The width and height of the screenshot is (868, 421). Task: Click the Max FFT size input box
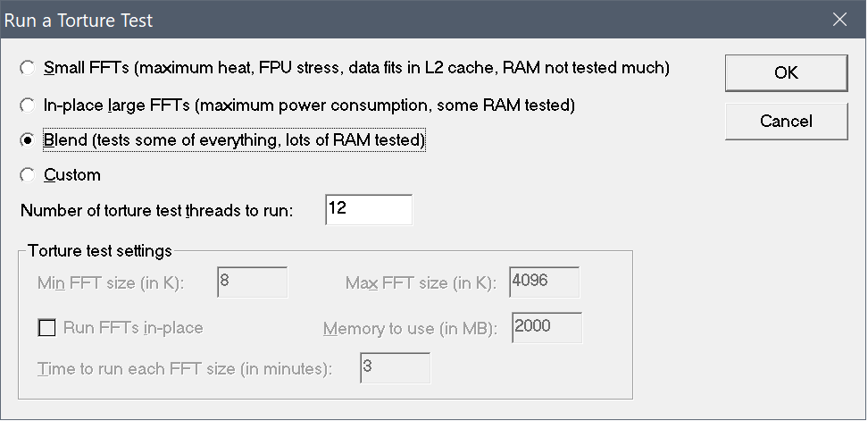pos(544,282)
